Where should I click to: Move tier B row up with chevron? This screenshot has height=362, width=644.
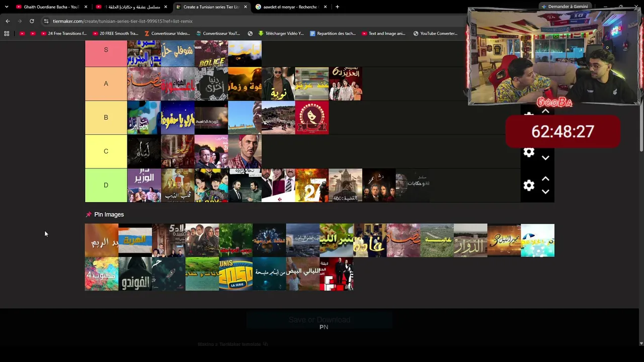pyautogui.click(x=545, y=111)
